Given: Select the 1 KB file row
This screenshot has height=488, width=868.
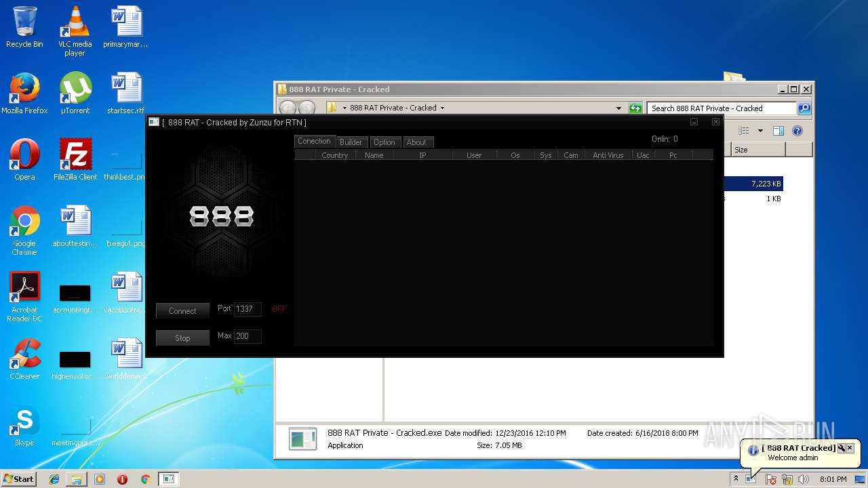Looking at the screenshot, I should [x=754, y=199].
